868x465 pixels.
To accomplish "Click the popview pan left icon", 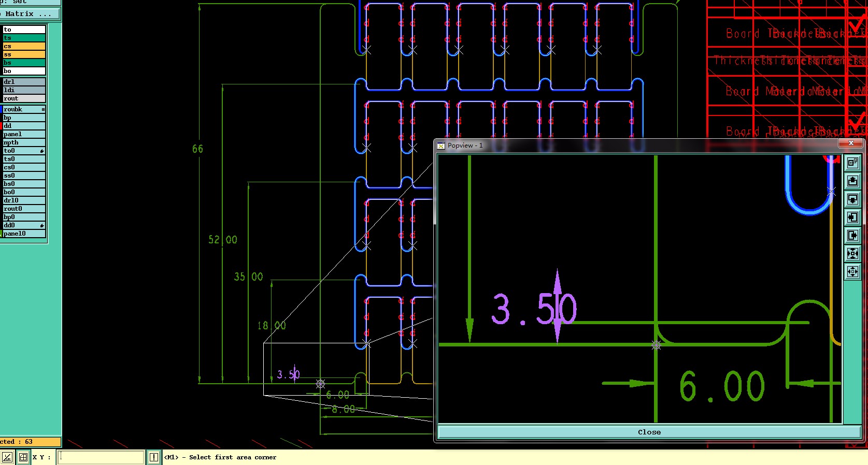I will point(852,217).
